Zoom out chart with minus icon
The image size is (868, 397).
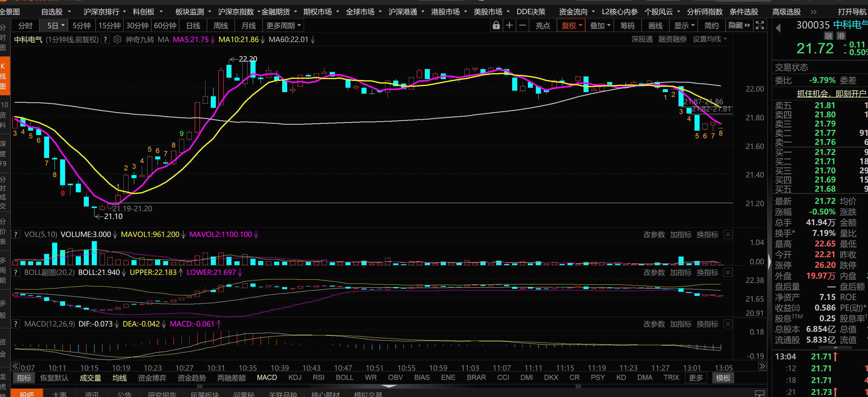tap(522, 26)
